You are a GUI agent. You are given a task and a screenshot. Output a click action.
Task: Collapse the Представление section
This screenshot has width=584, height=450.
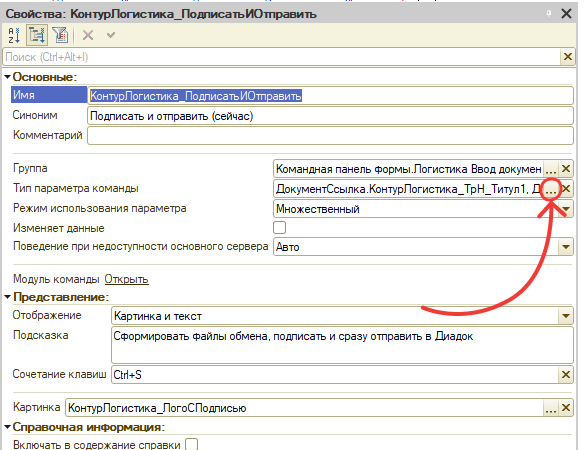pyautogui.click(x=7, y=297)
